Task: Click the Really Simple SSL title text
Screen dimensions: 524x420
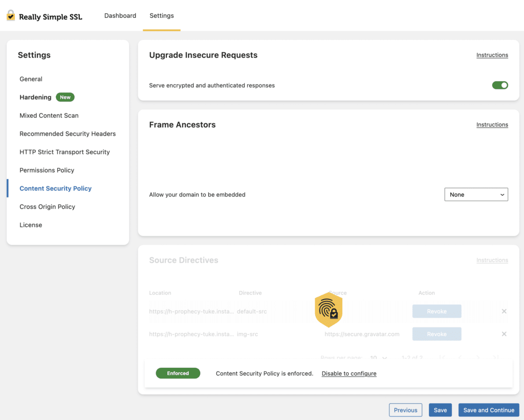Action: [51, 17]
